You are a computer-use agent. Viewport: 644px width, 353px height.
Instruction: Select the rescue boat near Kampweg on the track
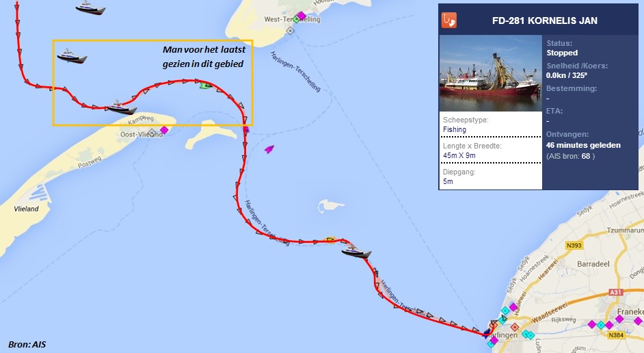pos(122,107)
